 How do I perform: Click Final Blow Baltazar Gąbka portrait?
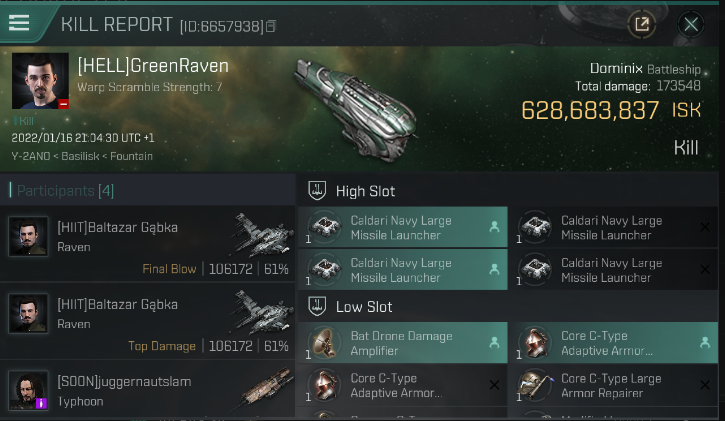[28, 236]
